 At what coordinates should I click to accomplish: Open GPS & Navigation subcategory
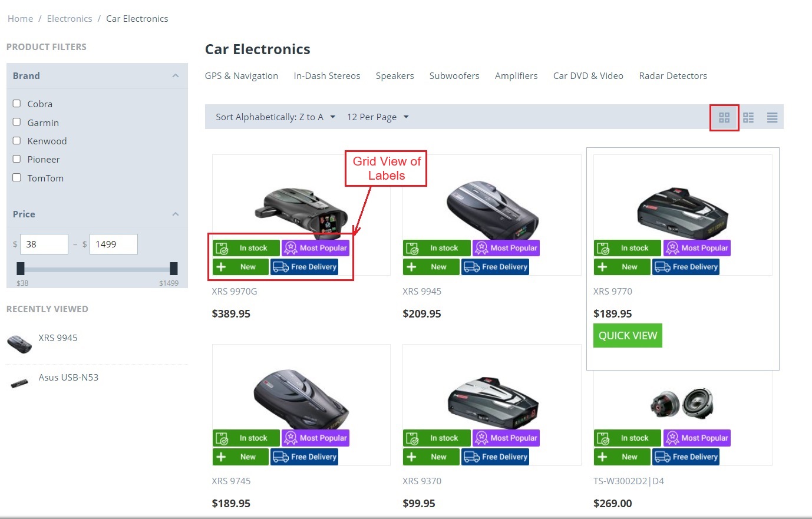tap(242, 76)
